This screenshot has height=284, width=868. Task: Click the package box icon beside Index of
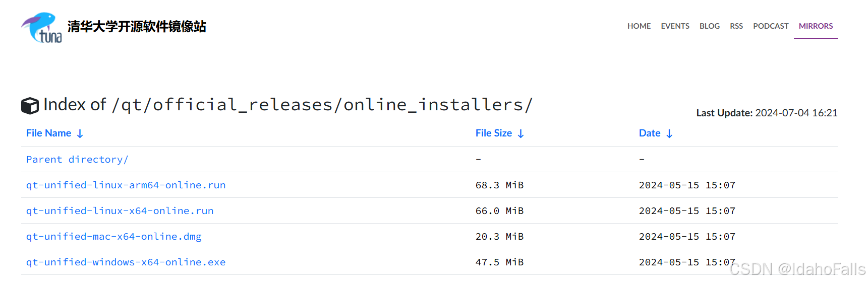(x=30, y=106)
